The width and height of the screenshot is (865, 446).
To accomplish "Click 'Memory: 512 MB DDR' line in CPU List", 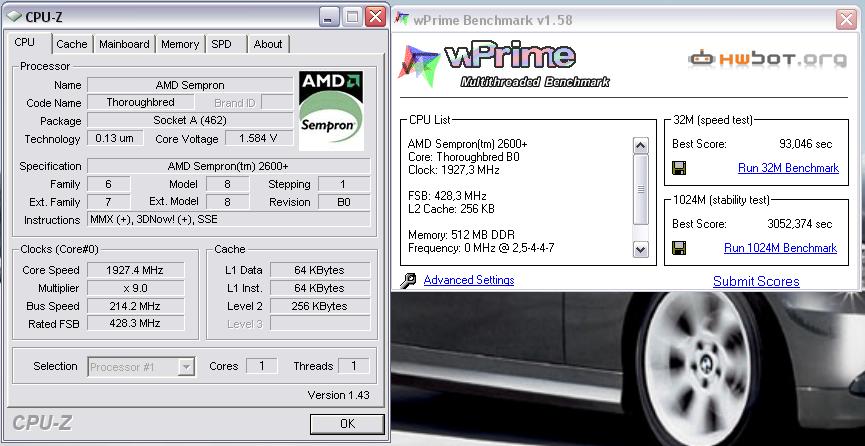I will pos(461,235).
